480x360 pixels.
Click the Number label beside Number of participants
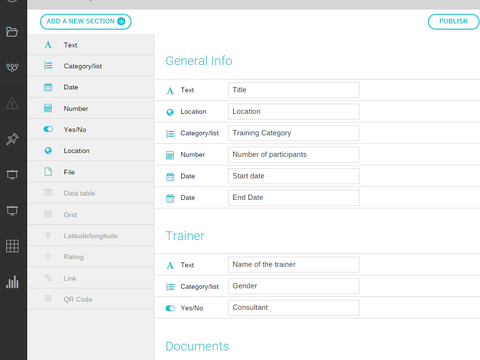click(x=193, y=155)
